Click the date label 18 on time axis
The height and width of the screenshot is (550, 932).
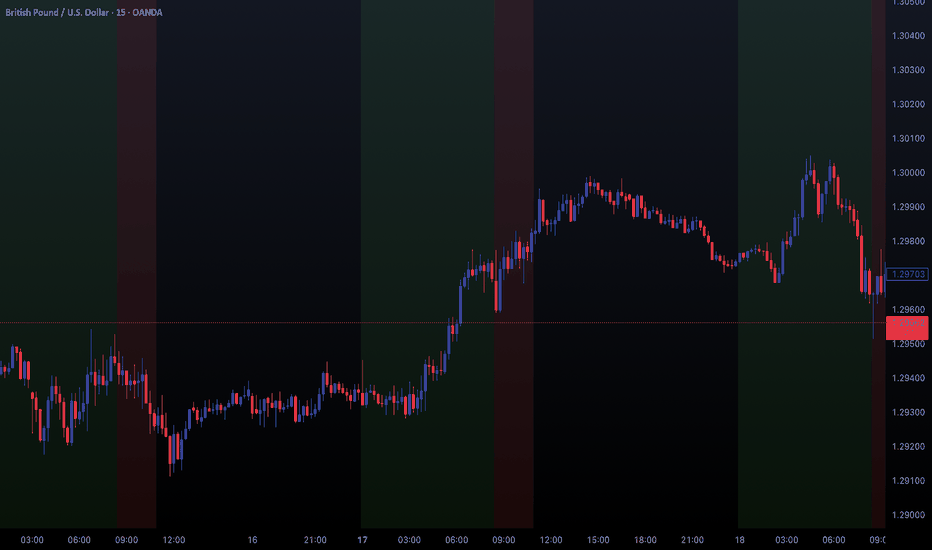point(739,540)
